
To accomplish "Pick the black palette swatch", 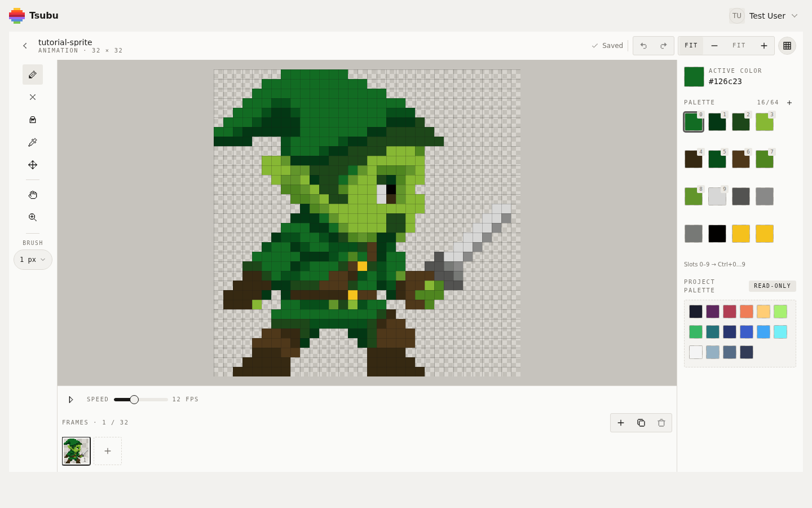I will (717, 234).
